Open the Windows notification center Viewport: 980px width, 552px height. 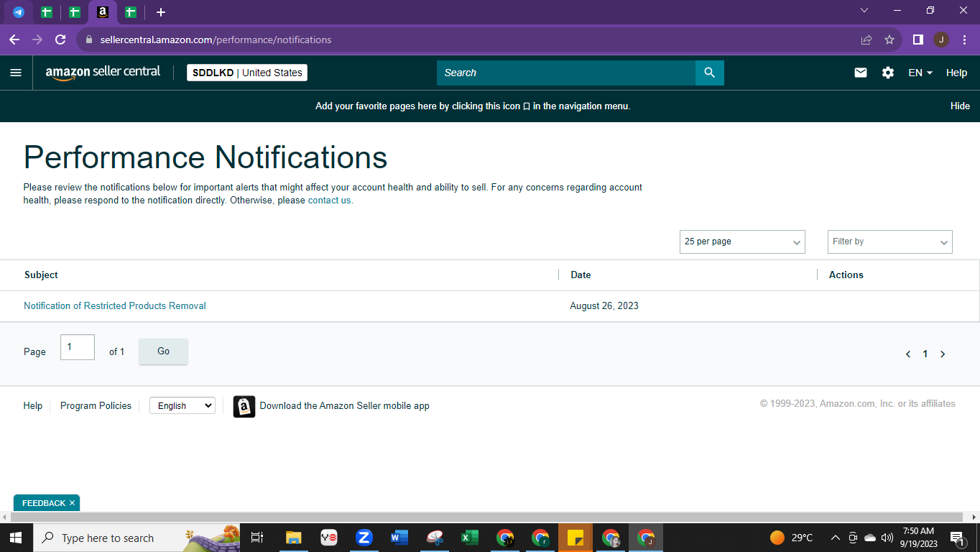click(x=957, y=538)
